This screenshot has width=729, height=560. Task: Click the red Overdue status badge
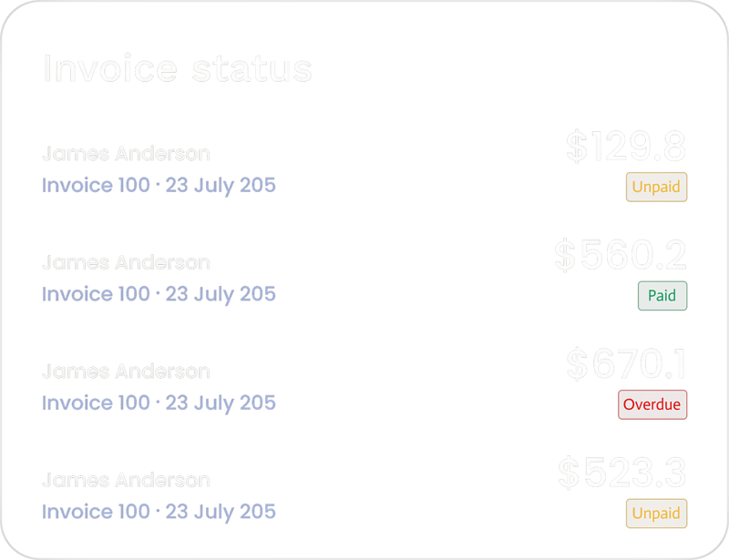pyautogui.click(x=652, y=404)
